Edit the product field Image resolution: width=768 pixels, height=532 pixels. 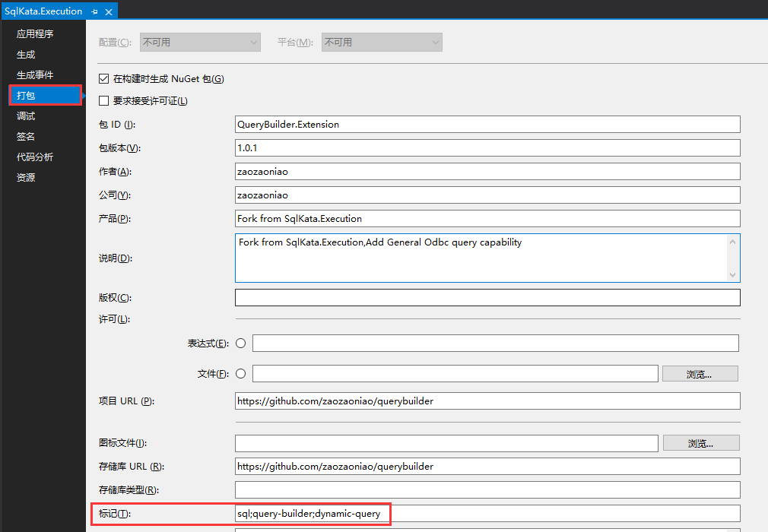point(487,218)
